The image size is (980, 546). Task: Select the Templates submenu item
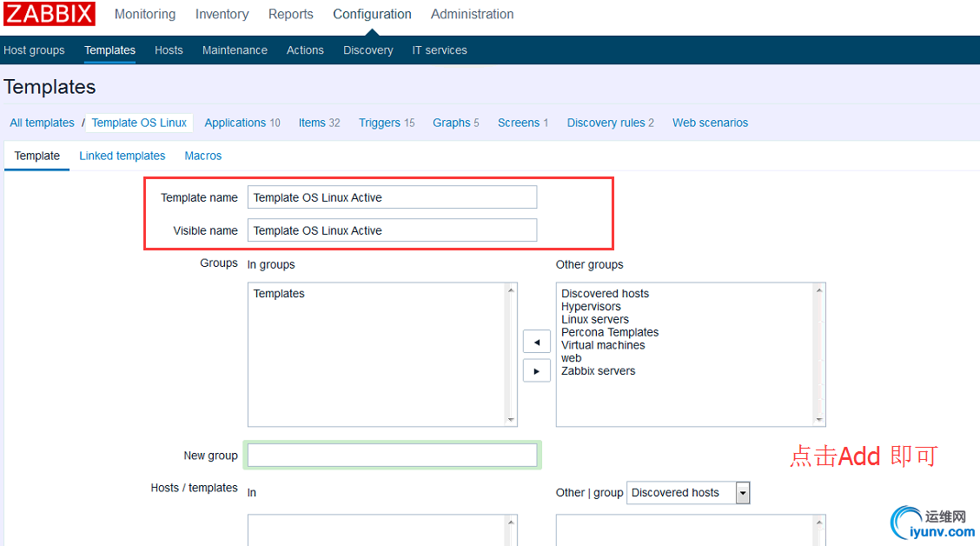(x=109, y=50)
